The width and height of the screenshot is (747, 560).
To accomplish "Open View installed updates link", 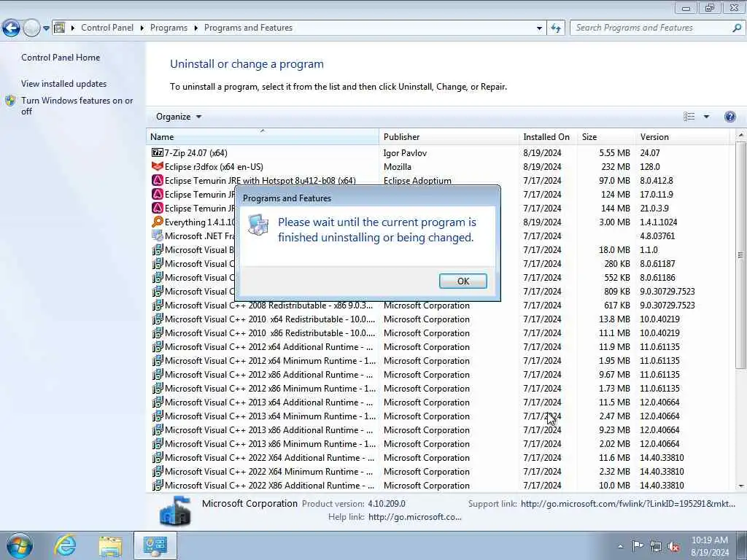I will click(x=64, y=84).
